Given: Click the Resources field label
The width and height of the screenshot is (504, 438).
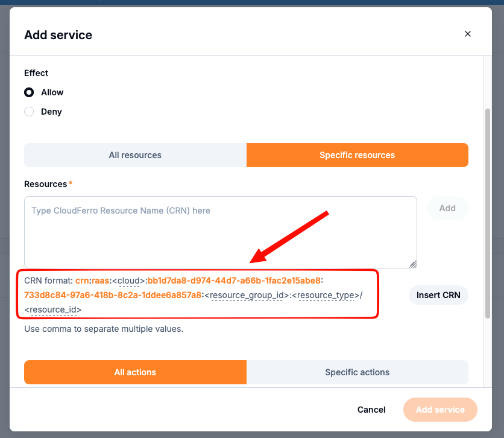Looking at the screenshot, I should click(x=46, y=184).
